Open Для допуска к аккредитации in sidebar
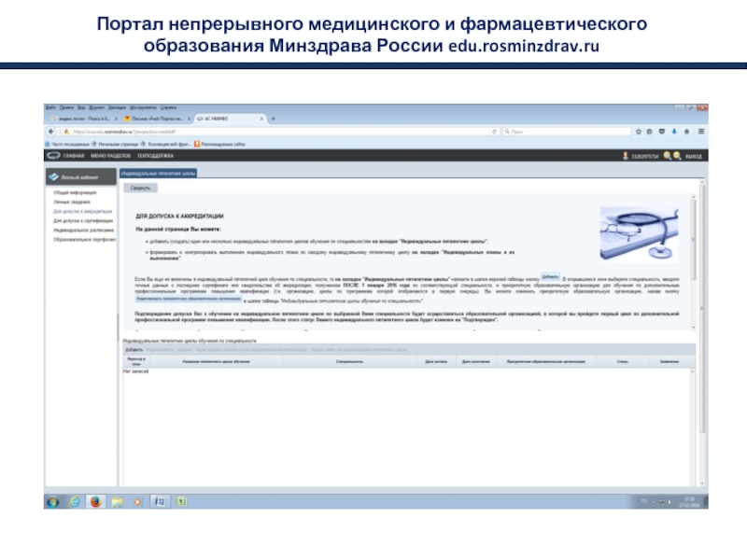Viewport: 747px width, 560px height. [x=82, y=212]
